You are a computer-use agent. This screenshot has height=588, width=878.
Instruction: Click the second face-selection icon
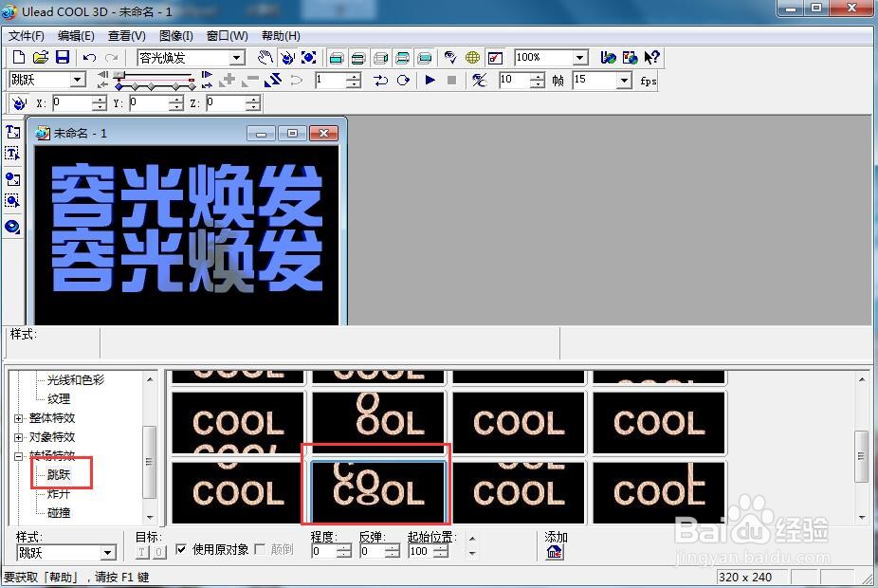coord(358,58)
